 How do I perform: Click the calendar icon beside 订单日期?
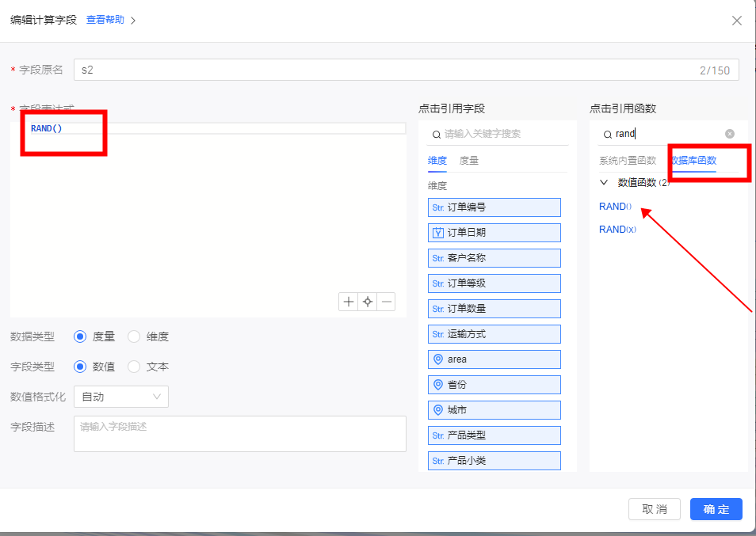coord(437,233)
